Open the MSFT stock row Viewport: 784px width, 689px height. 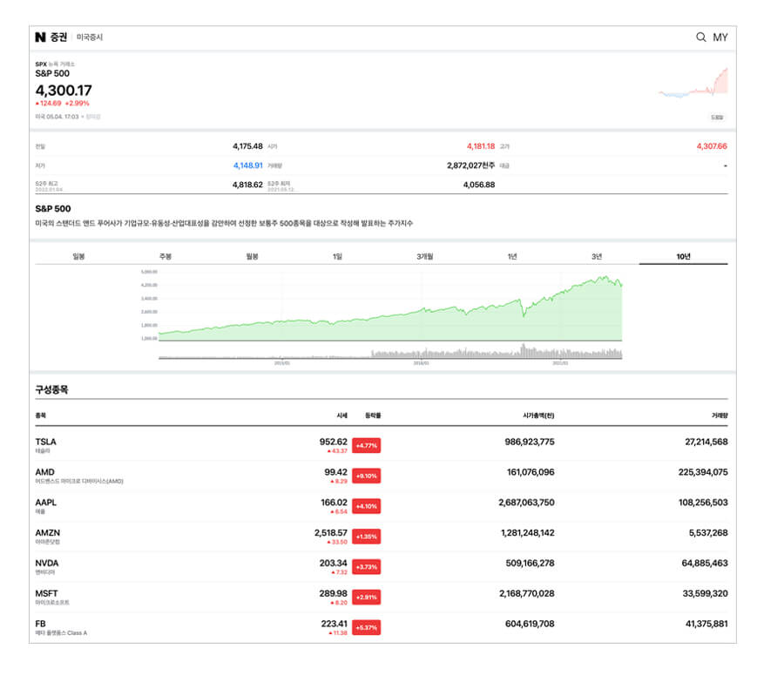(x=382, y=597)
